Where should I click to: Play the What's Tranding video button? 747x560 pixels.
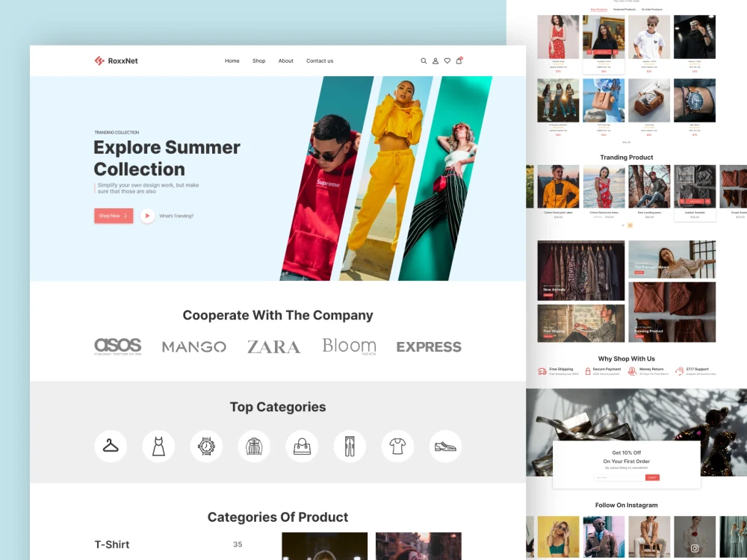[147, 216]
